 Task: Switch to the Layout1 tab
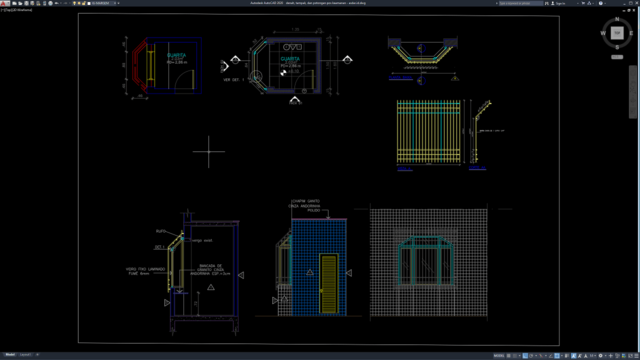click(x=25, y=355)
